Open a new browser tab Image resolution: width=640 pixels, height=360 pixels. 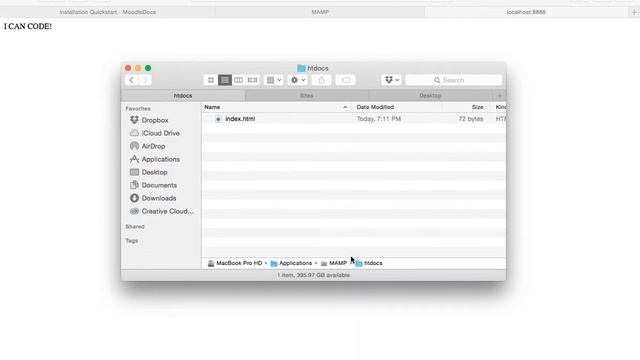point(634,12)
